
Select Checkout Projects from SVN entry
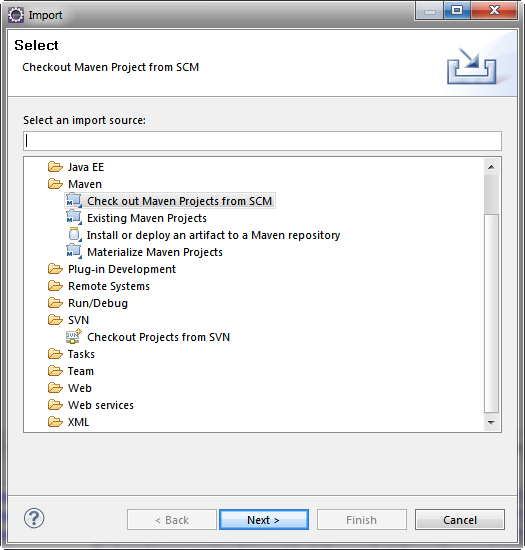pos(158,337)
